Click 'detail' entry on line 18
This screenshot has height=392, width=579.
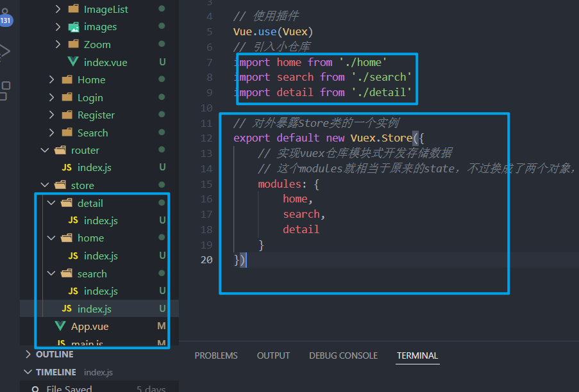pos(301,229)
